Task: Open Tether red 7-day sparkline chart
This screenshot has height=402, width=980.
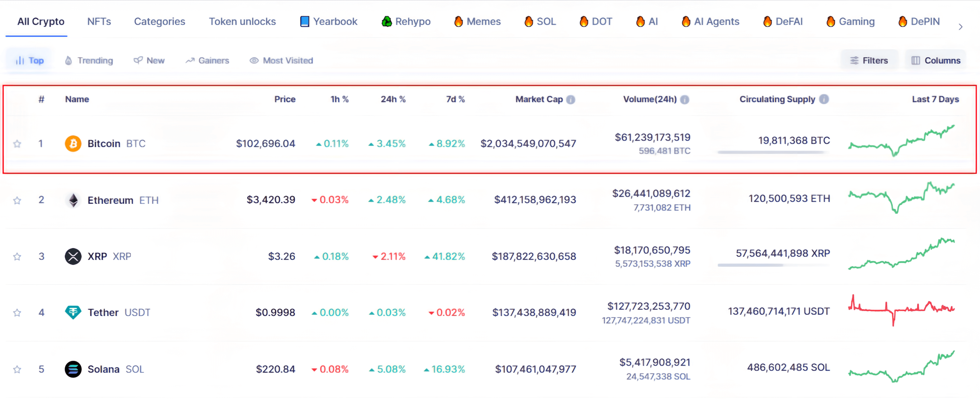Action: pyautogui.click(x=902, y=310)
